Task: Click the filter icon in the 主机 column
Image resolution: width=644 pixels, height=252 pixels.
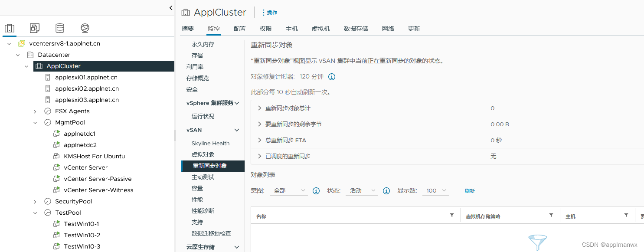Action: [x=626, y=215]
